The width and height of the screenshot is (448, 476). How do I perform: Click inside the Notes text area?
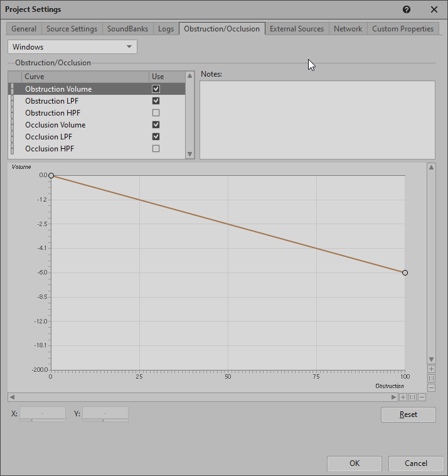pos(317,119)
